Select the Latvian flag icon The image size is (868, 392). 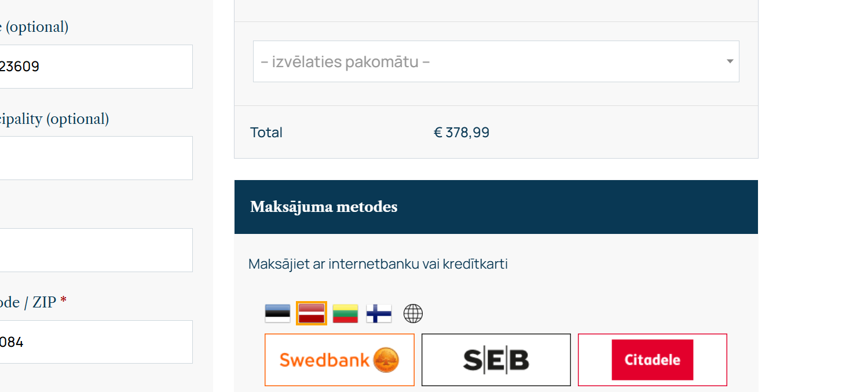(312, 314)
